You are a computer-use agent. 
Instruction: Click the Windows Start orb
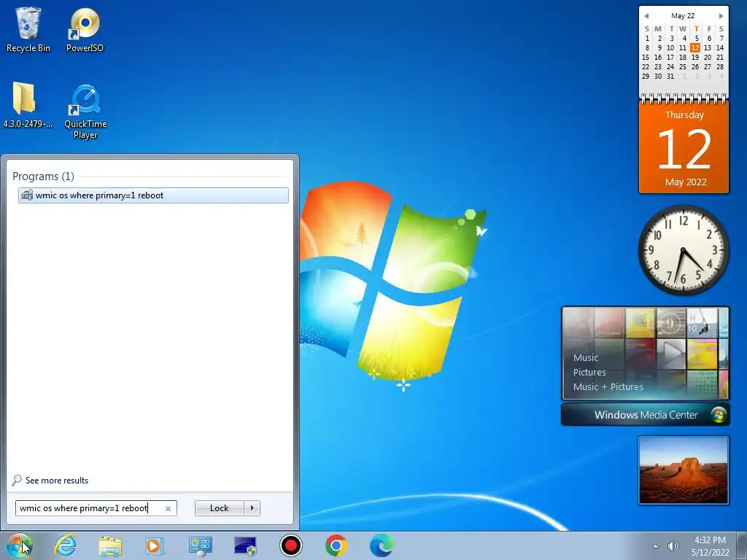coord(19,545)
